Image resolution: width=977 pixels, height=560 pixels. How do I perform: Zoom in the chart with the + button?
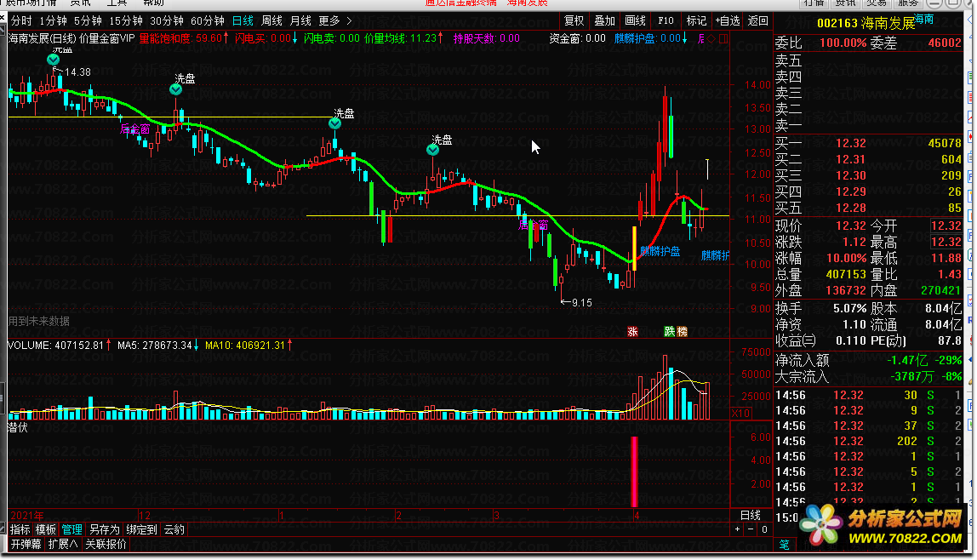tap(737, 529)
